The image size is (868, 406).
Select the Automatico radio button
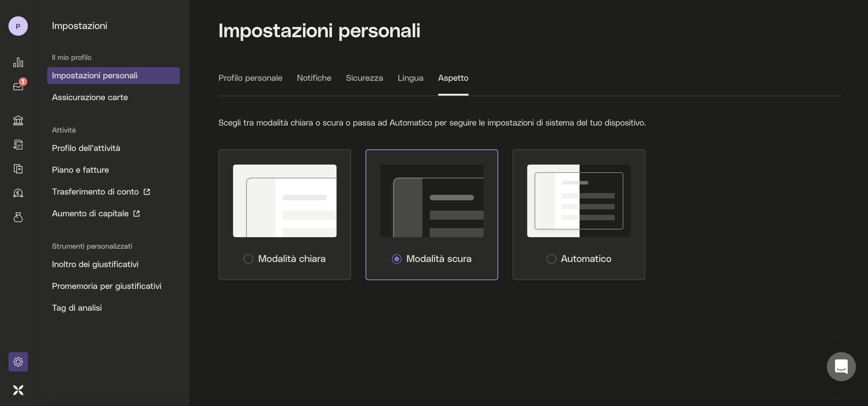click(551, 259)
